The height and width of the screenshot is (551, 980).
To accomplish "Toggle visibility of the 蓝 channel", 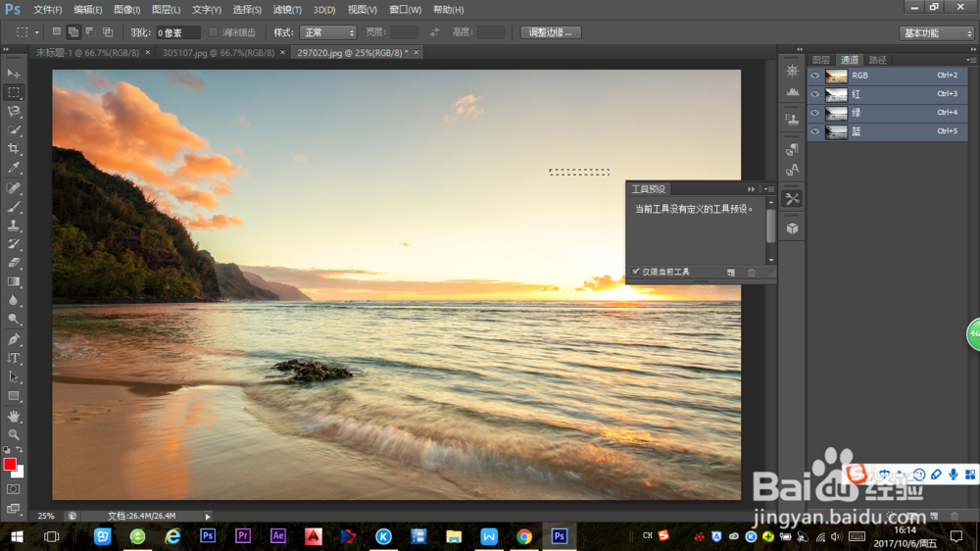I will (815, 132).
